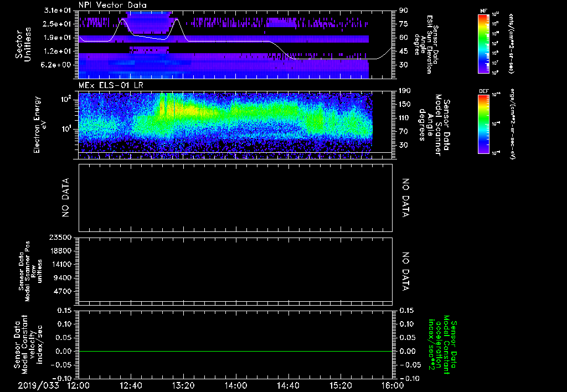Click the 190 scanner angle tick
Viewport: 567px width, 392px height.
405,91
